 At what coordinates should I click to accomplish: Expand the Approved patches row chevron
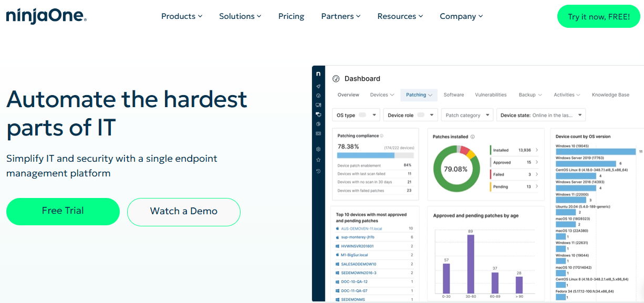pos(537,162)
